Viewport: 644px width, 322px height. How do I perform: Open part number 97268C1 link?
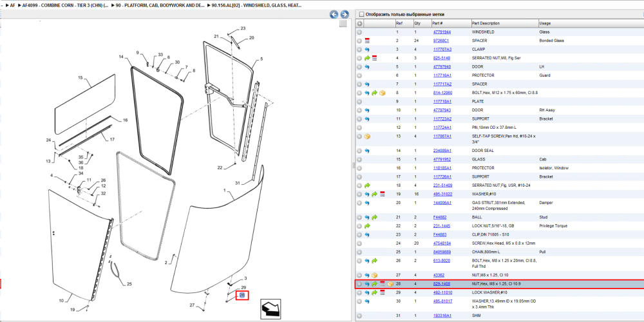click(x=441, y=41)
